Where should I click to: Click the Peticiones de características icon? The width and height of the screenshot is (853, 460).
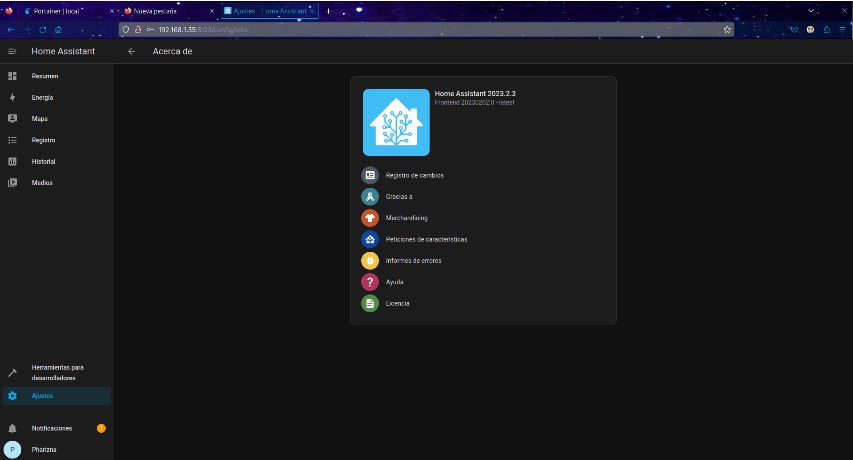tap(370, 239)
